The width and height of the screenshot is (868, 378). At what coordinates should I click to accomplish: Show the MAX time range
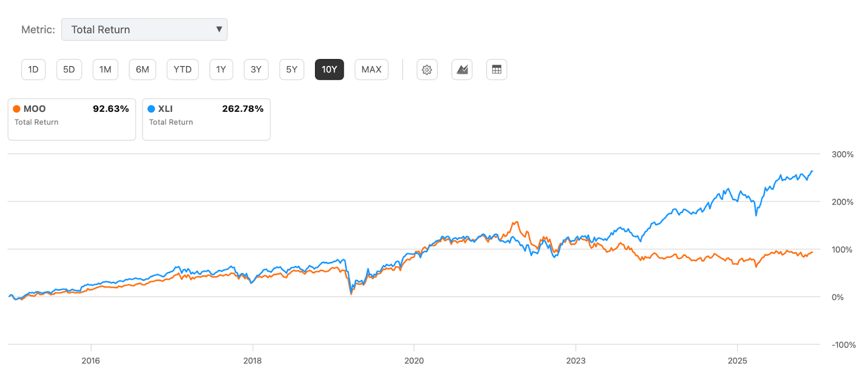pyautogui.click(x=372, y=69)
